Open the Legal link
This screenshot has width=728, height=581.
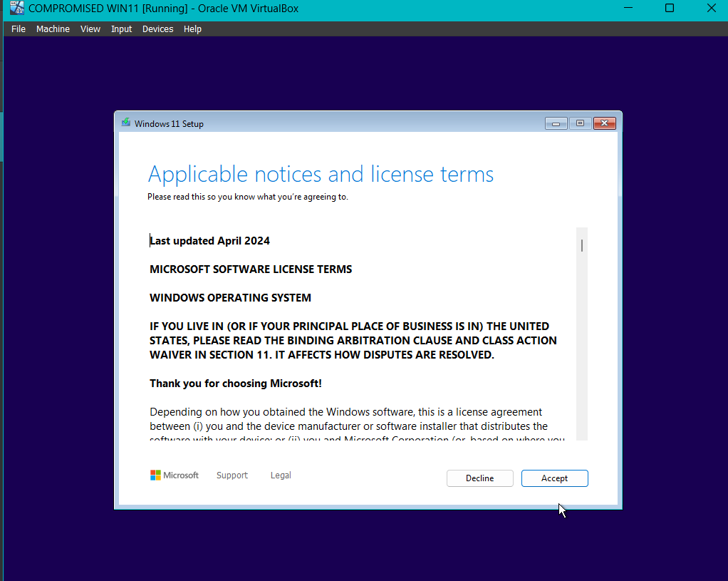click(281, 475)
